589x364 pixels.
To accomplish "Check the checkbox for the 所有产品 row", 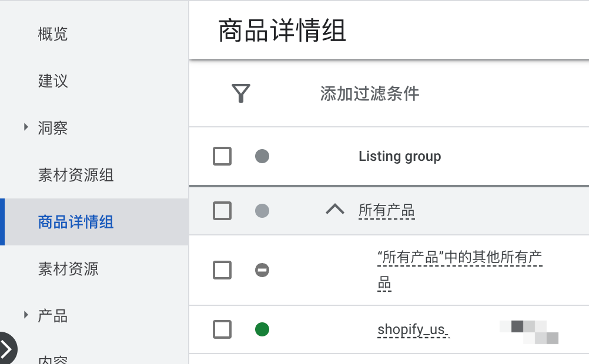I will click(x=222, y=211).
